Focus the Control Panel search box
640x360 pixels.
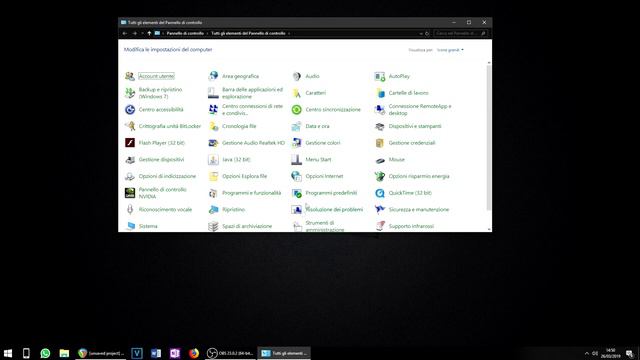460,33
